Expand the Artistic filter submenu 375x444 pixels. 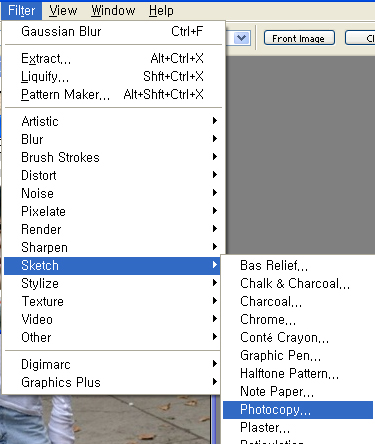pyautogui.click(x=112, y=121)
